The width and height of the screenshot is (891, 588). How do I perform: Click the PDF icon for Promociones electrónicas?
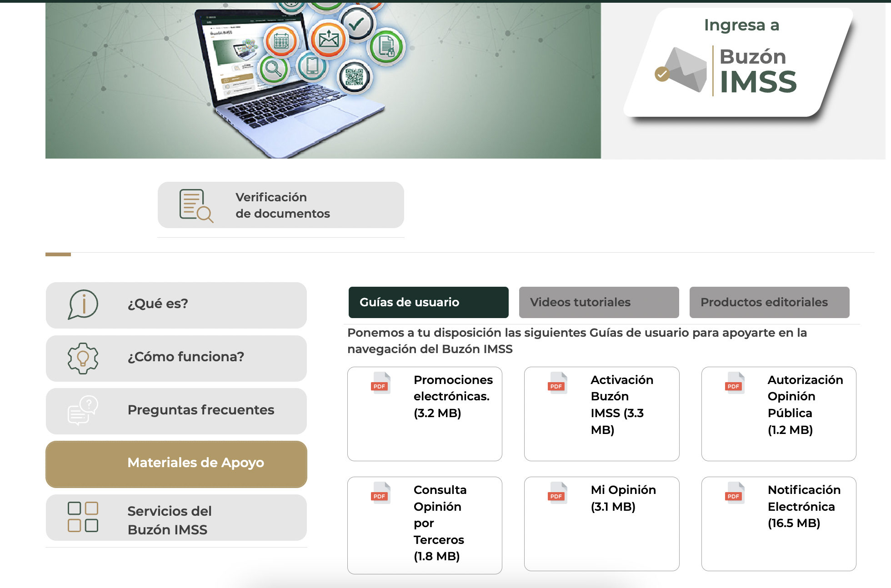[380, 383]
